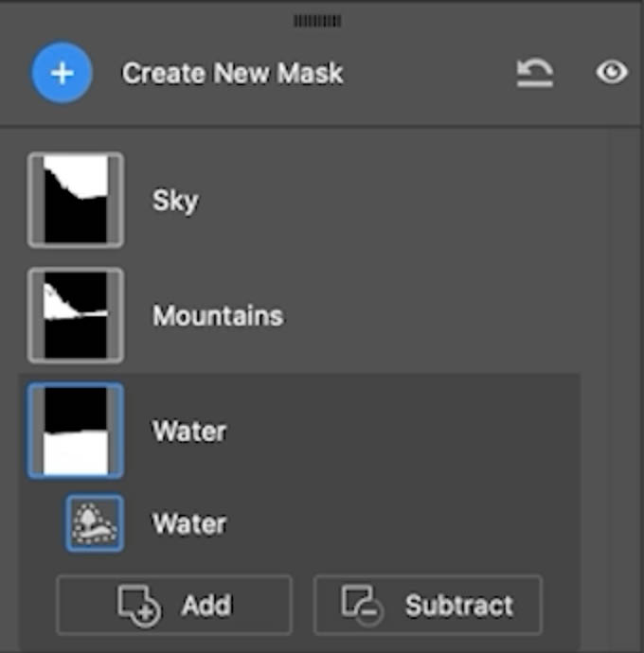
Task: Toggle mask overlay visibility with eye icon
Action: [x=612, y=72]
